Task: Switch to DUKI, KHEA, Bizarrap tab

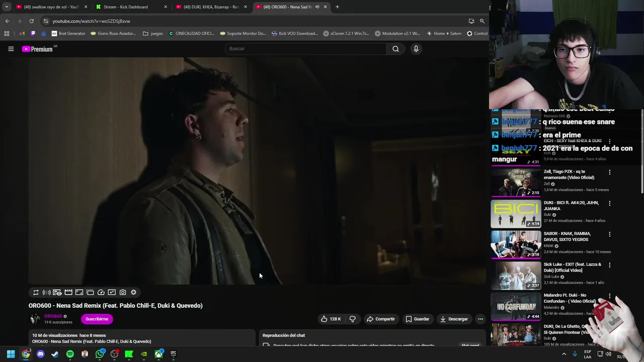Action: pos(210,7)
